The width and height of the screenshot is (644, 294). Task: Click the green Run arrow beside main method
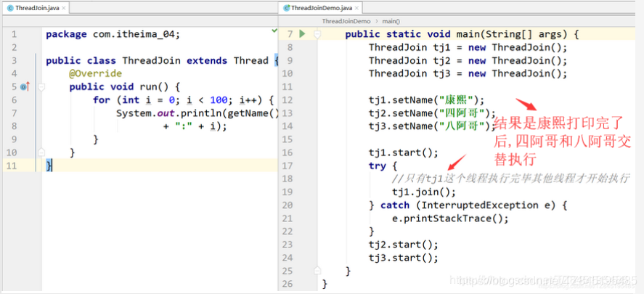(x=302, y=34)
